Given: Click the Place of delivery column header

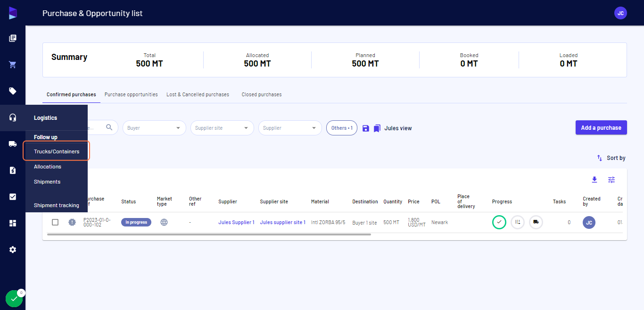Looking at the screenshot, I should coord(466,201).
